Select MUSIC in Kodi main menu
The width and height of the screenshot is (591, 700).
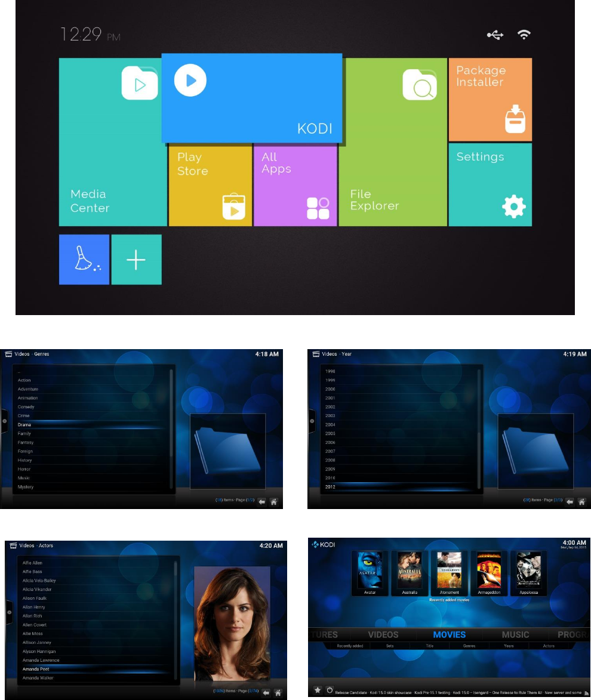(516, 635)
